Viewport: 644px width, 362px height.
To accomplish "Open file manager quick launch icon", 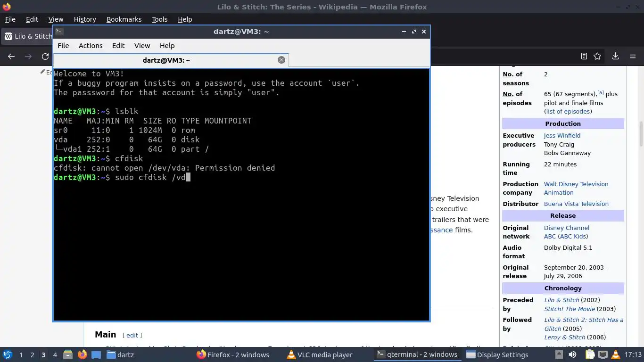I will [x=68, y=354].
